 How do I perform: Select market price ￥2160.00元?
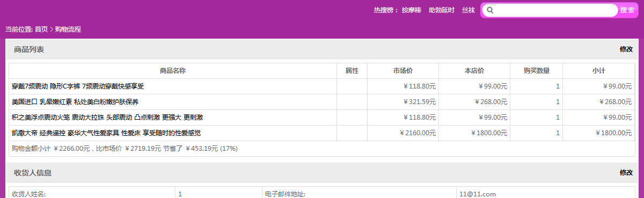[x=418, y=133]
